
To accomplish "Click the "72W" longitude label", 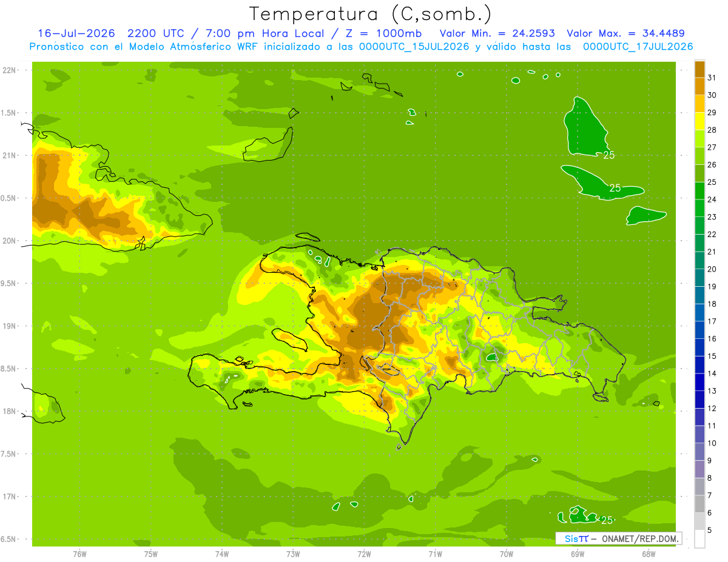I will click(x=364, y=554).
